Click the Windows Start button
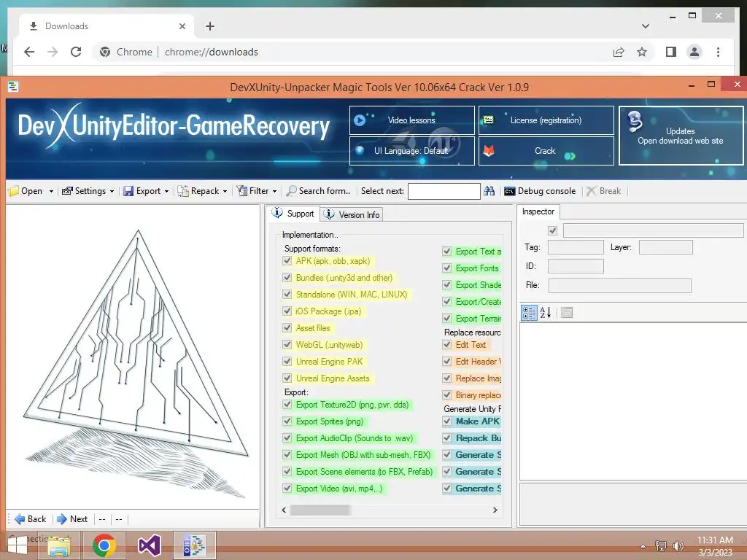747x560 pixels. [18, 545]
